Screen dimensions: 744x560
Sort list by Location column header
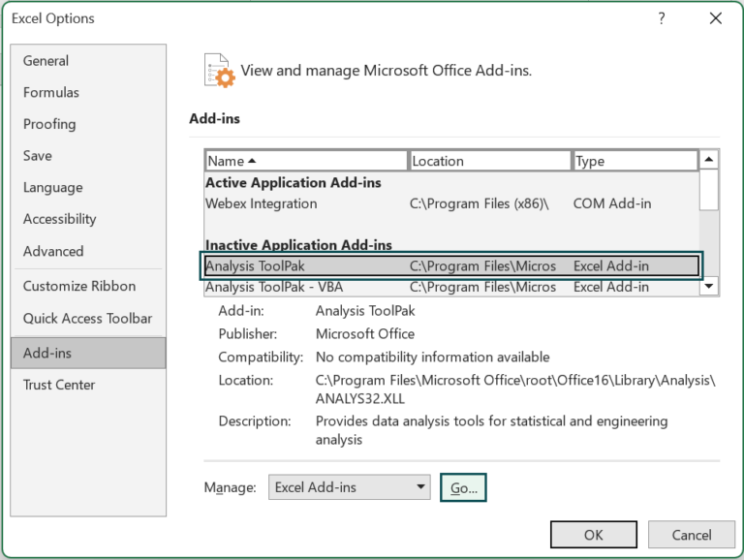coord(489,161)
